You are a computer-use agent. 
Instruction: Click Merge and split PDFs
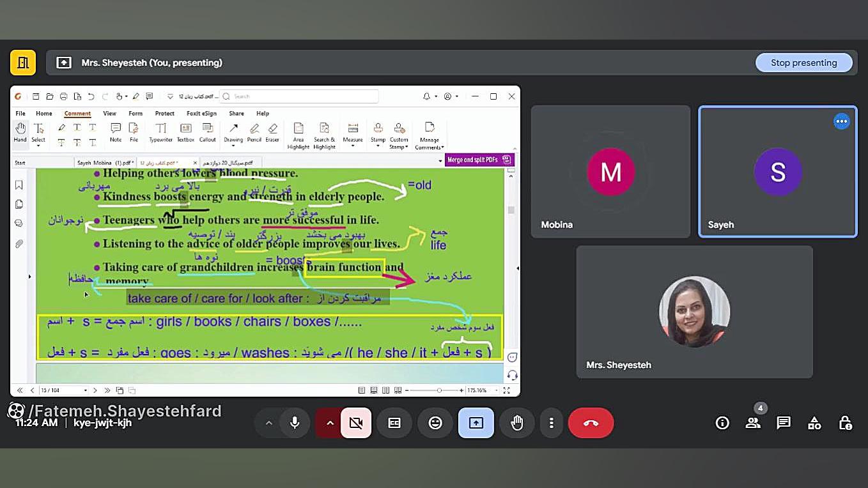pos(479,160)
